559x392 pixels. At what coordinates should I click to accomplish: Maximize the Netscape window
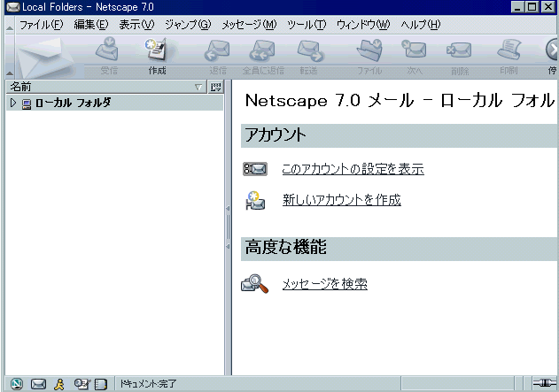[532, 7]
